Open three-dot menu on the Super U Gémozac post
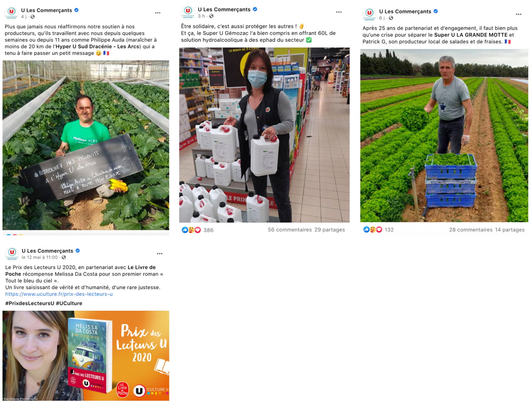The image size is (532, 402). (338, 12)
